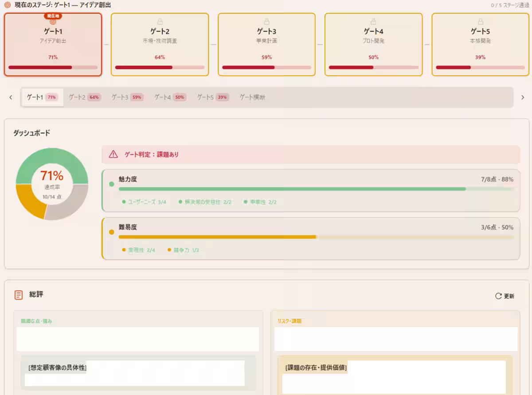Click the 魅力度 green progress bar
This screenshot has height=395, width=532.
tap(317, 189)
